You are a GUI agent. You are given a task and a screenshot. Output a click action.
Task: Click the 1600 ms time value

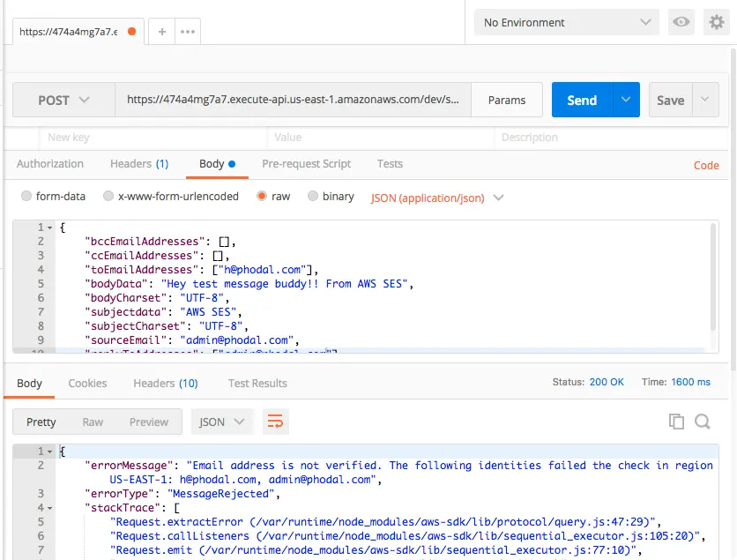(x=690, y=382)
